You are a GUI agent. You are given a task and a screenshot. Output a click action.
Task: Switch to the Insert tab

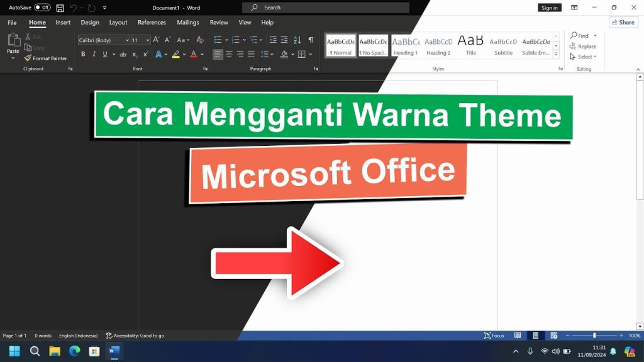click(63, 23)
